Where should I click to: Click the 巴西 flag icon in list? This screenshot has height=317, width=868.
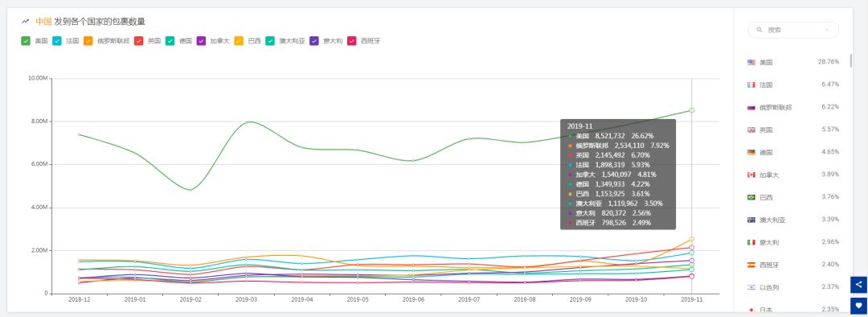(751, 197)
